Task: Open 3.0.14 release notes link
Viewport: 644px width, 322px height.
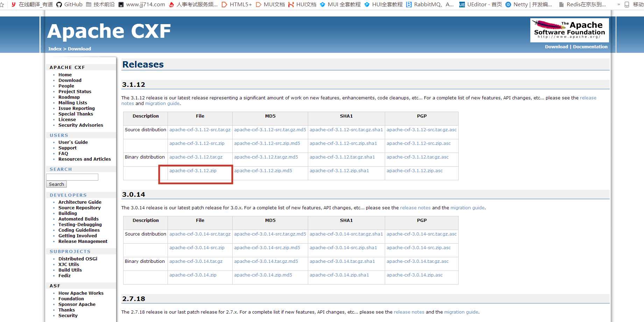Action: 415,208
